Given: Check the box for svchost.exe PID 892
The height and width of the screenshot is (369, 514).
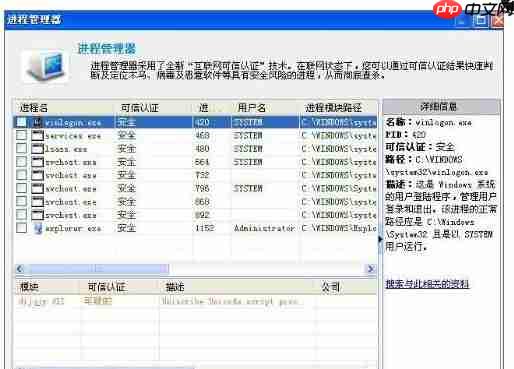Looking at the screenshot, I should 21,214.
